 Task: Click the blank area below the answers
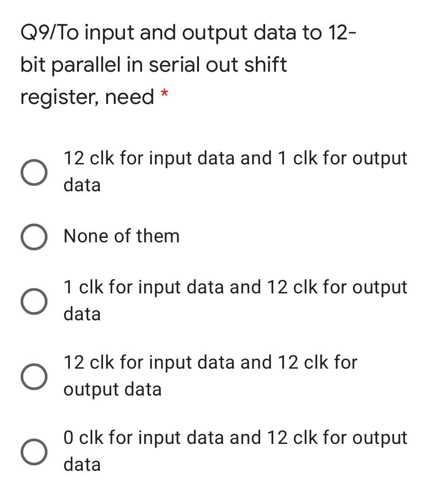tap(224, 488)
